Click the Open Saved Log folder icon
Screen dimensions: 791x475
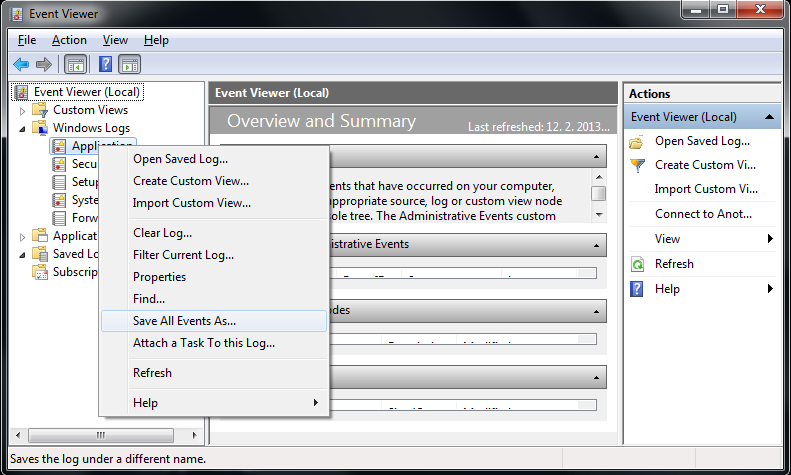(x=637, y=141)
